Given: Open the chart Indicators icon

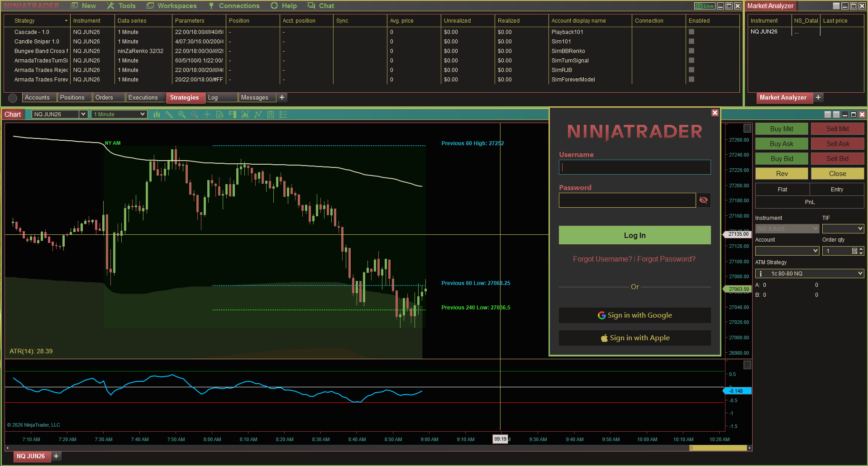Looking at the screenshot, I should pyautogui.click(x=245, y=114).
